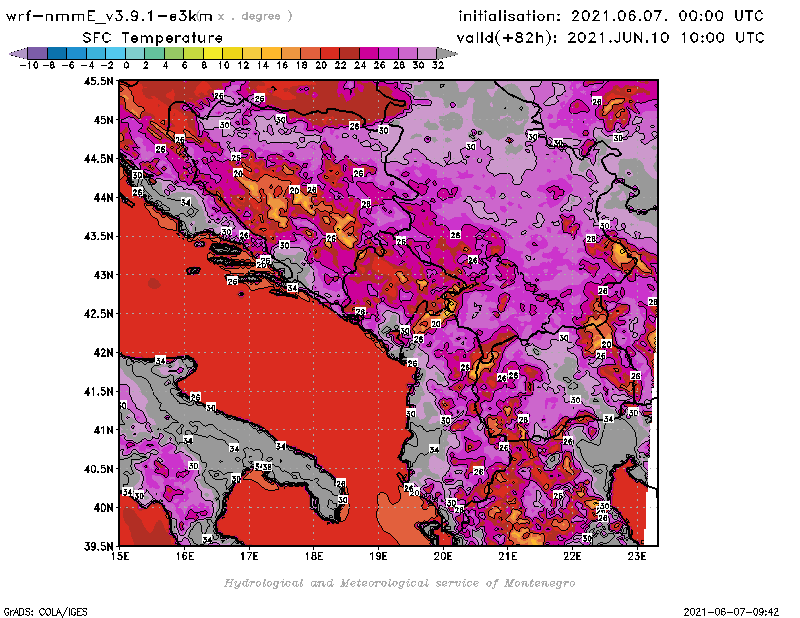This screenshot has height=618, width=800.
Task: Click the 15E longitude label
Action: tap(120, 556)
